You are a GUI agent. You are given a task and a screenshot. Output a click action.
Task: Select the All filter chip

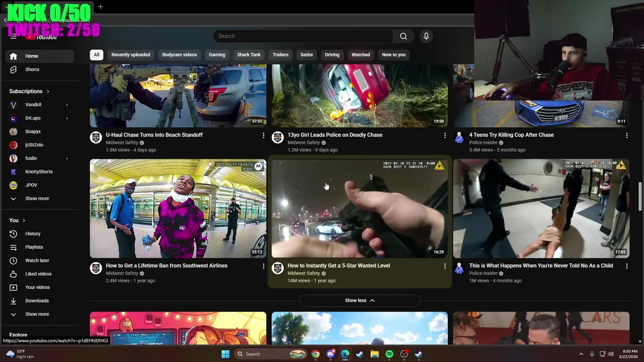point(97,55)
